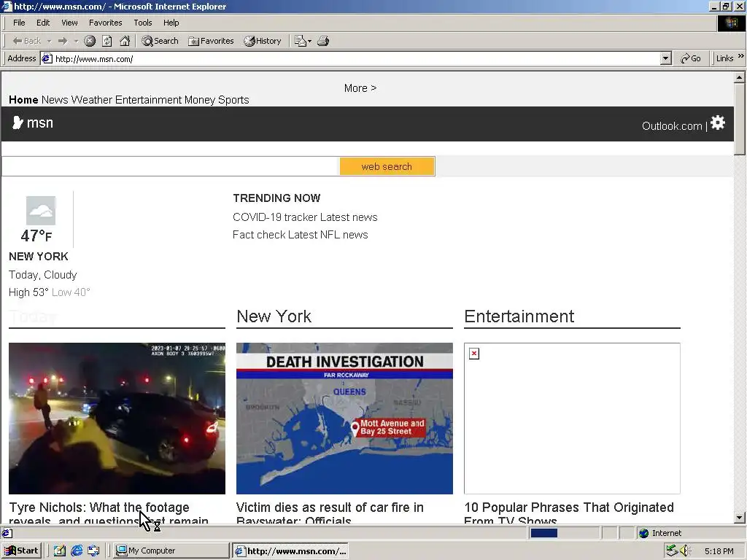Viewport: 747px width, 560px height.
Task: Open Death Investigation map thumbnail
Action: [344, 418]
